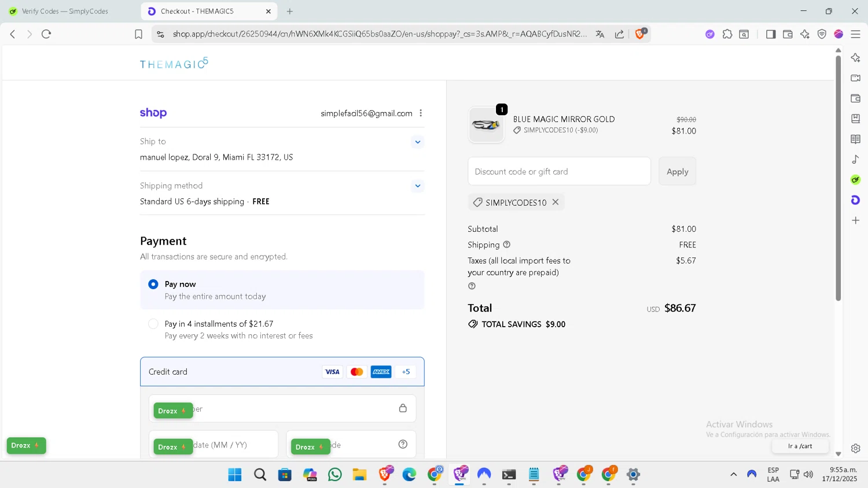The width and height of the screenshot is (868, 488).
Task: Click the page vertical scrollbar
Action: pyautogui.click(x=838, y=178)
